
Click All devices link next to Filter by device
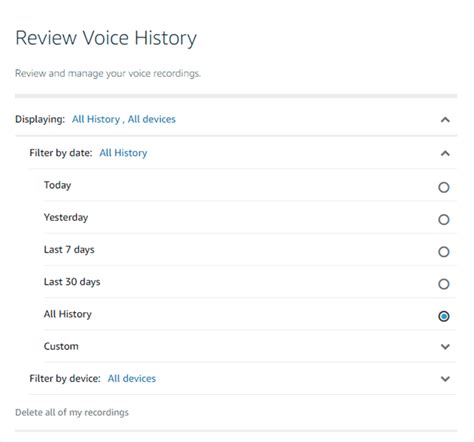132,379
